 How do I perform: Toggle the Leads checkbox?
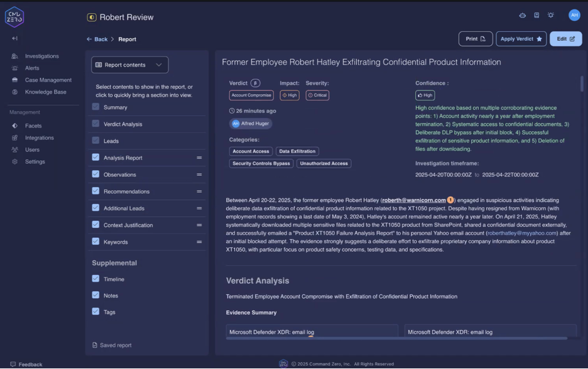coord(95,141)
